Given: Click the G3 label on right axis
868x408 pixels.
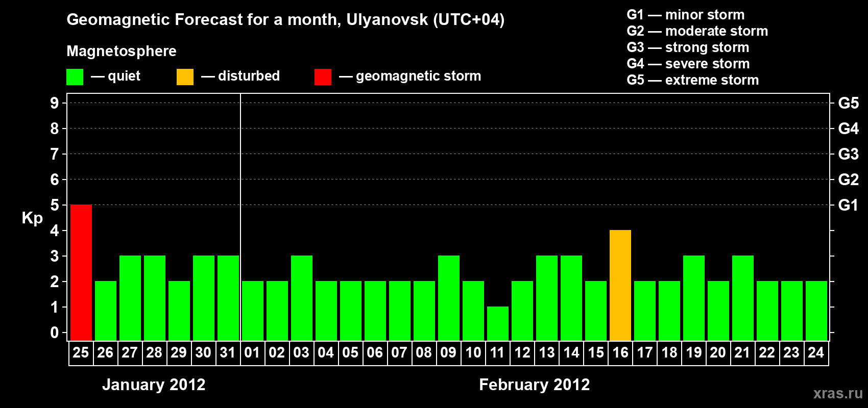Looking at the screenshot, I should tap(849, 154).
